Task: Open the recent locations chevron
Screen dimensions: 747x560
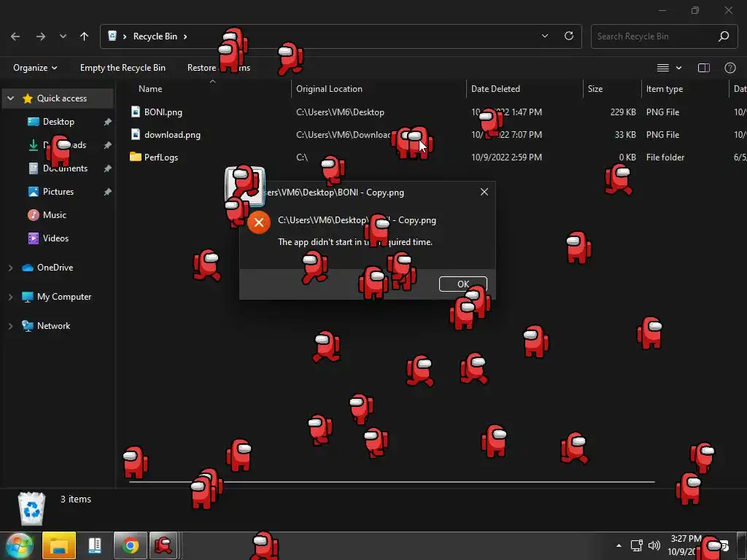Action: coord(63,36)
